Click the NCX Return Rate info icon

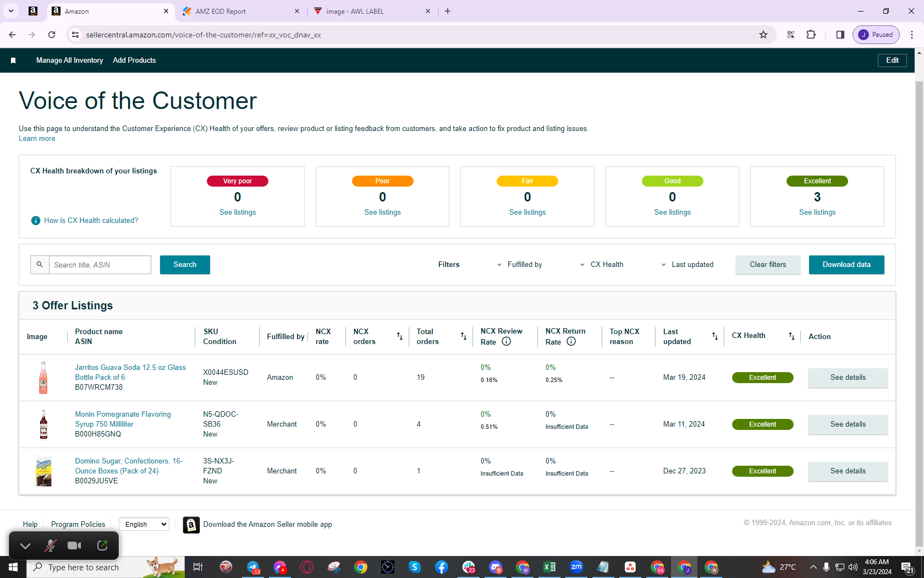[x=571, y=341]
